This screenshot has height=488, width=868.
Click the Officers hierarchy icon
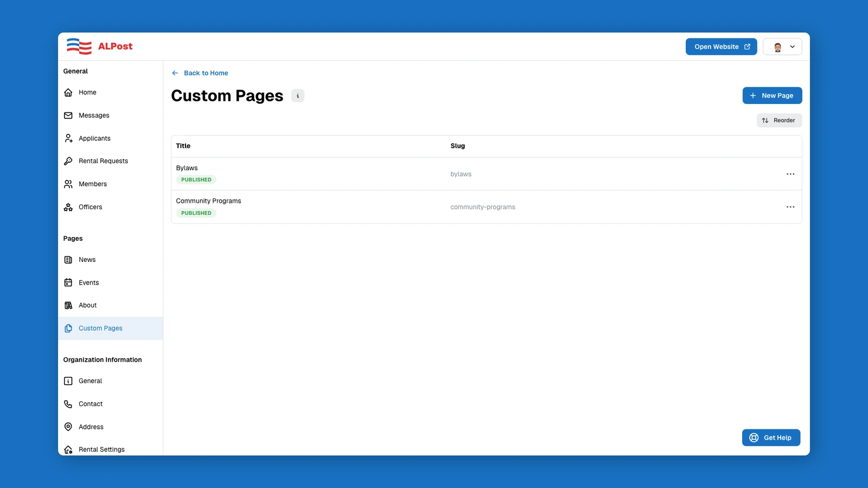(x=68, y=207)
